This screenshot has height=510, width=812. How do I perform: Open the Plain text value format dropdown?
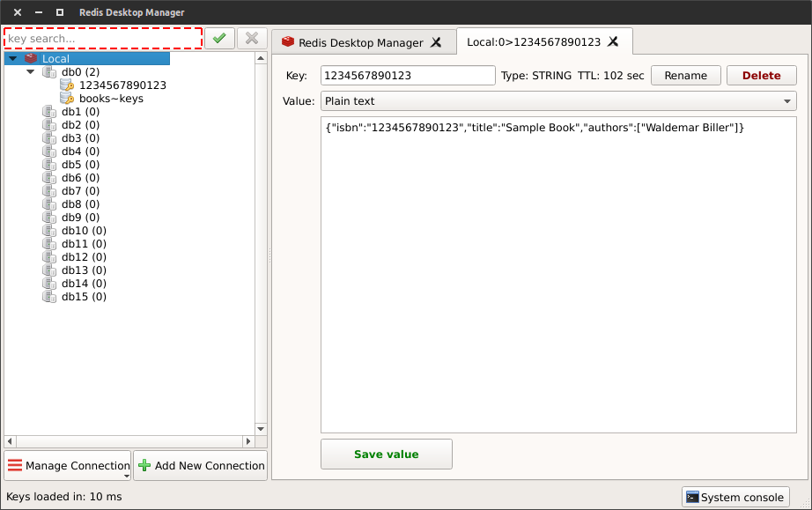click(558, 101)
